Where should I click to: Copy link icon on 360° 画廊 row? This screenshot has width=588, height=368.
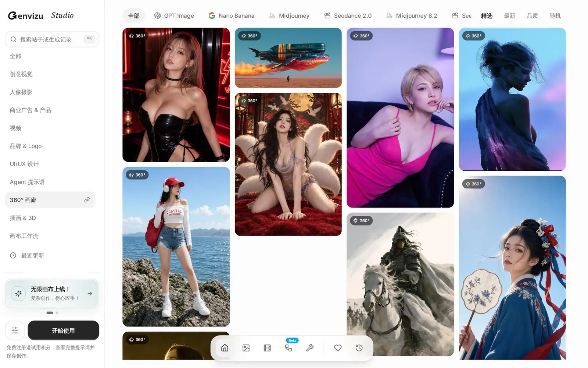click(x=87, y=200)
